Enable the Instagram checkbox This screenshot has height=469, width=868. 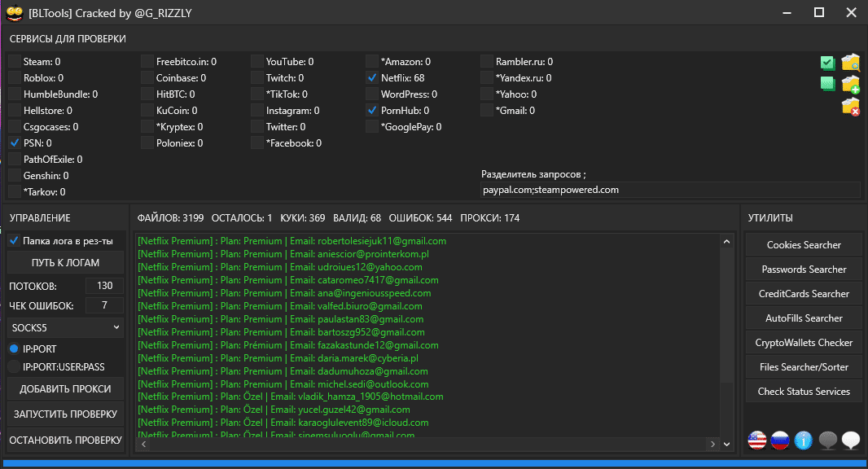tap(256, 111)
